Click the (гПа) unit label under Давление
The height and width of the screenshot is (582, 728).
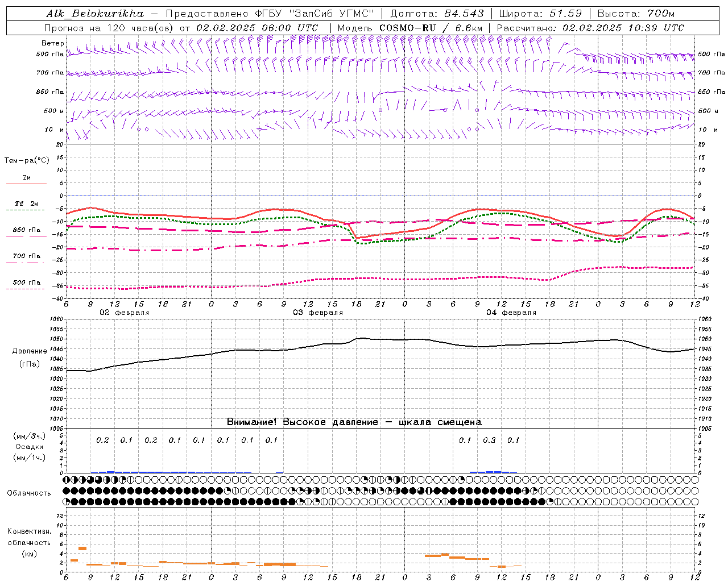click(x=30, y=364)
